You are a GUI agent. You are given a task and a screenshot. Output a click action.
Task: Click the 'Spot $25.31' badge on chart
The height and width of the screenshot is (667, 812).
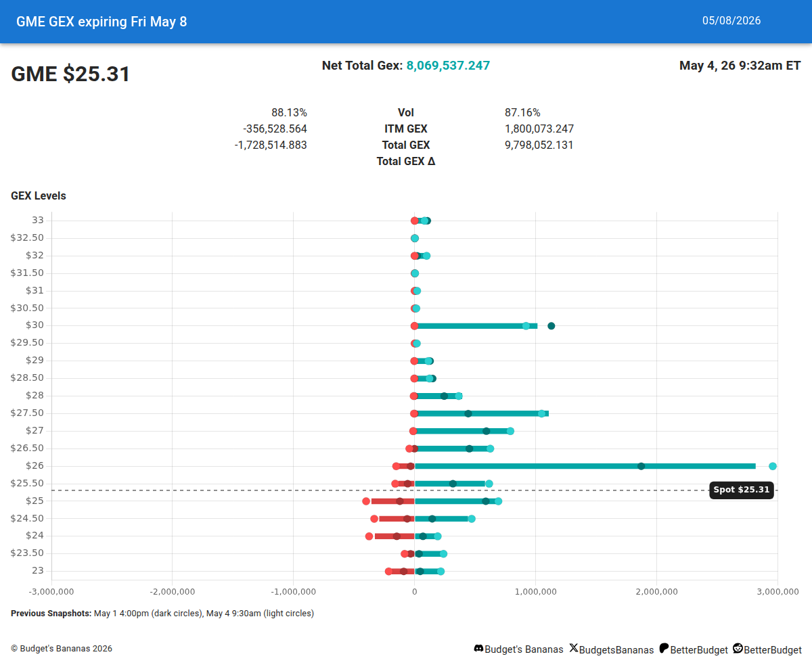tap(742, 490)
